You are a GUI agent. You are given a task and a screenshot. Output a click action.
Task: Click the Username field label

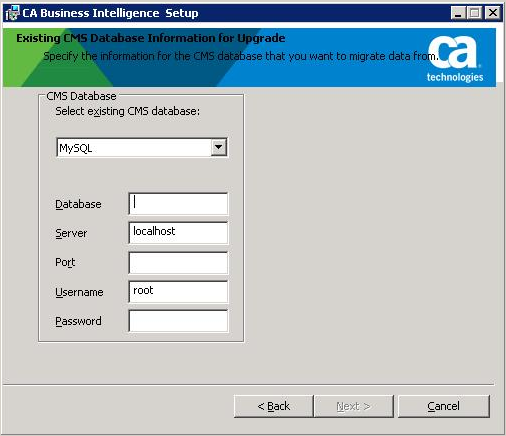coord(79,292)
